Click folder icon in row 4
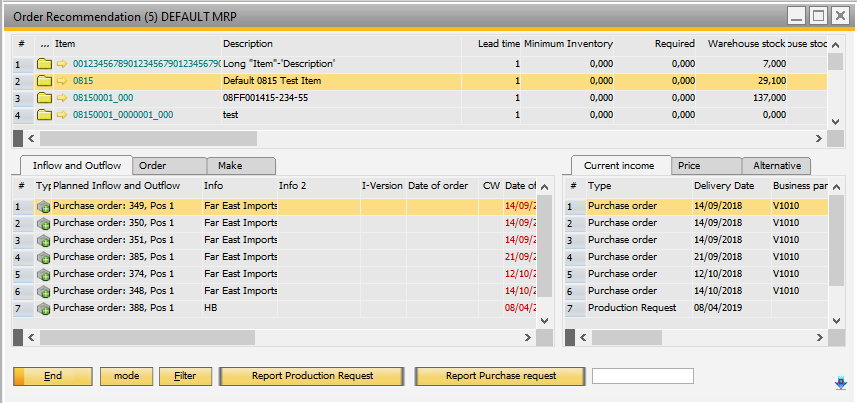 [x=44, y=115]
